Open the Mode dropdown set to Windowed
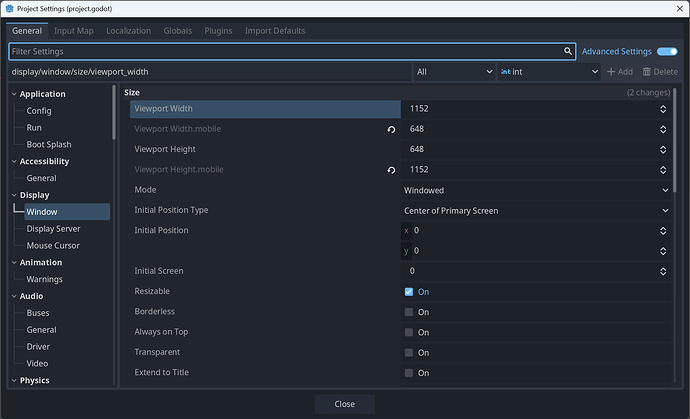 [536, 190]
